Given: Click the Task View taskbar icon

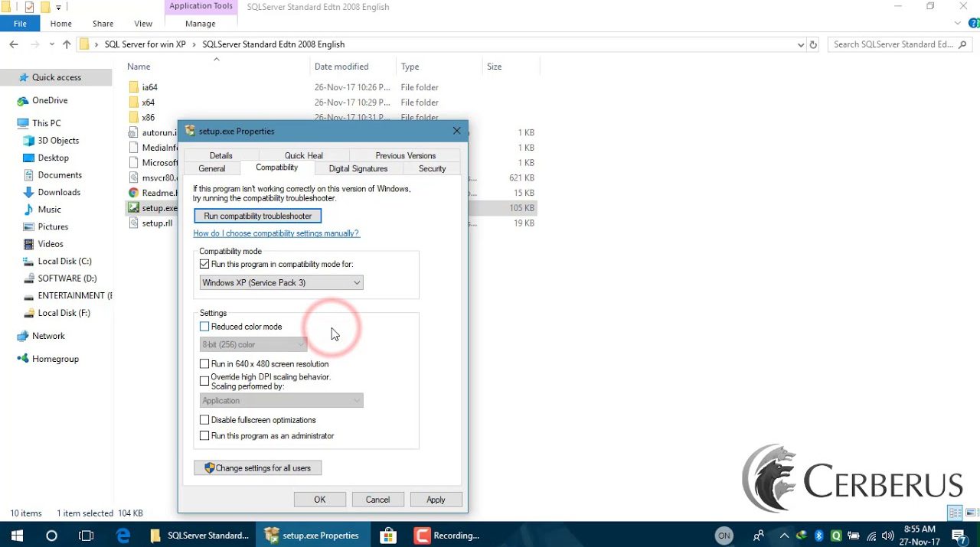Looking at the screenshot, I should [x=87, y=536].
